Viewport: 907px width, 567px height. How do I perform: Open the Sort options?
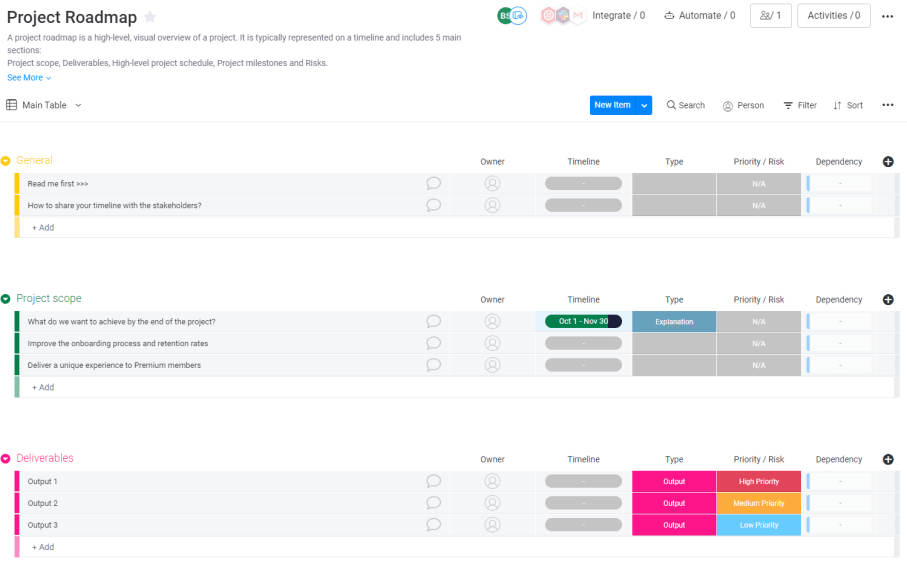848,105
